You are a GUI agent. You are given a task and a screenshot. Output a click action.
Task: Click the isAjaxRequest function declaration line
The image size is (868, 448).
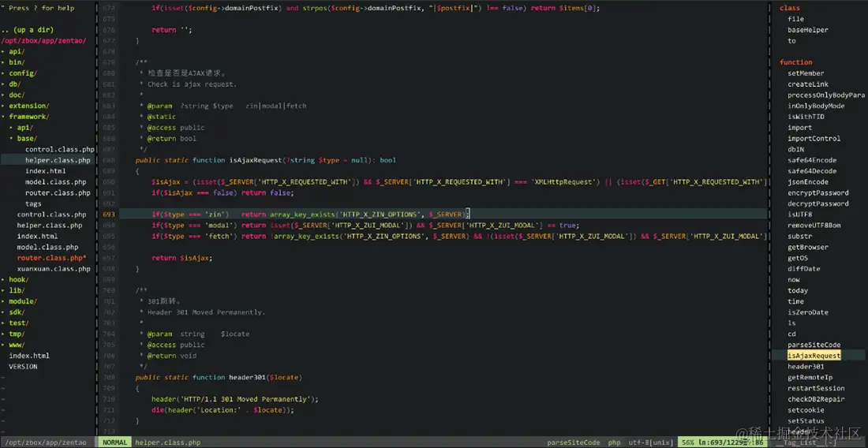(x=266, y=160)
